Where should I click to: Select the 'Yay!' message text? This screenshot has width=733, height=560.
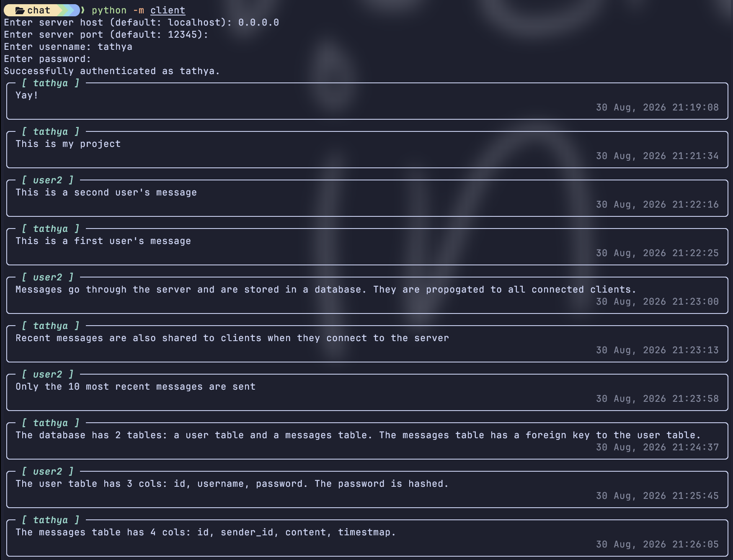coord(27,95)
